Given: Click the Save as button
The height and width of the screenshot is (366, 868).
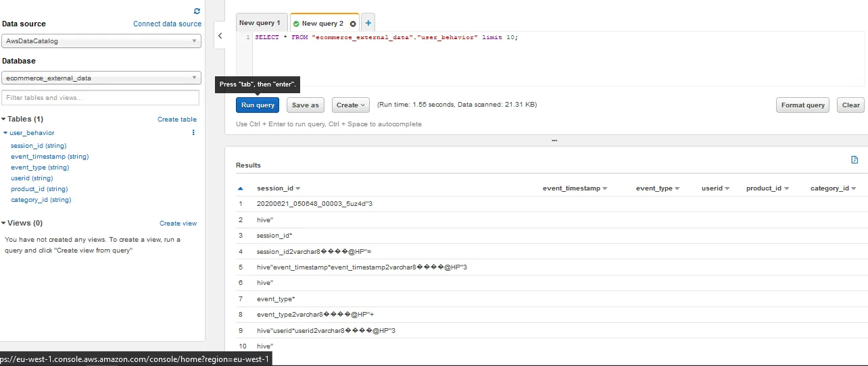Looking at the screenshot, I should (306, 105).
